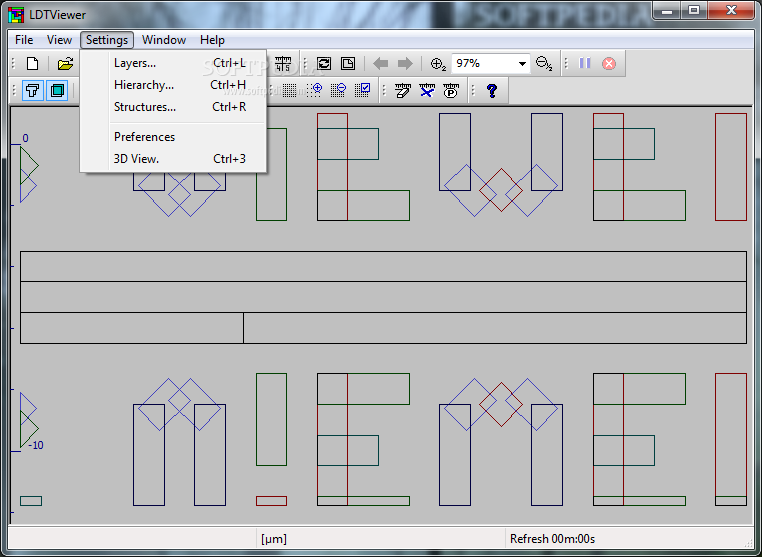Maximize the LDTViewer window
The height and width of the screenshot is (557, 762).
(694, 10)
